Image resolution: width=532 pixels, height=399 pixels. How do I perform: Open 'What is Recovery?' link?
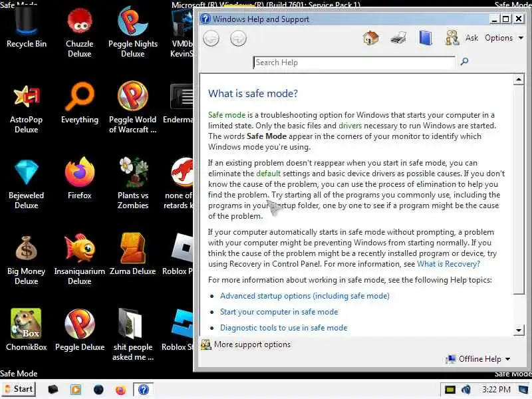tap(448, 264)
